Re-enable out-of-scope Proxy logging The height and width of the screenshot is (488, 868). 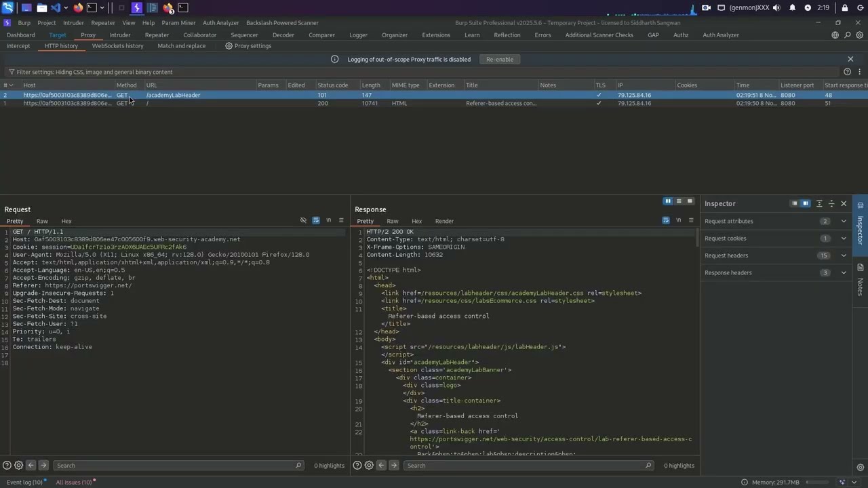[x=500, y=59]
